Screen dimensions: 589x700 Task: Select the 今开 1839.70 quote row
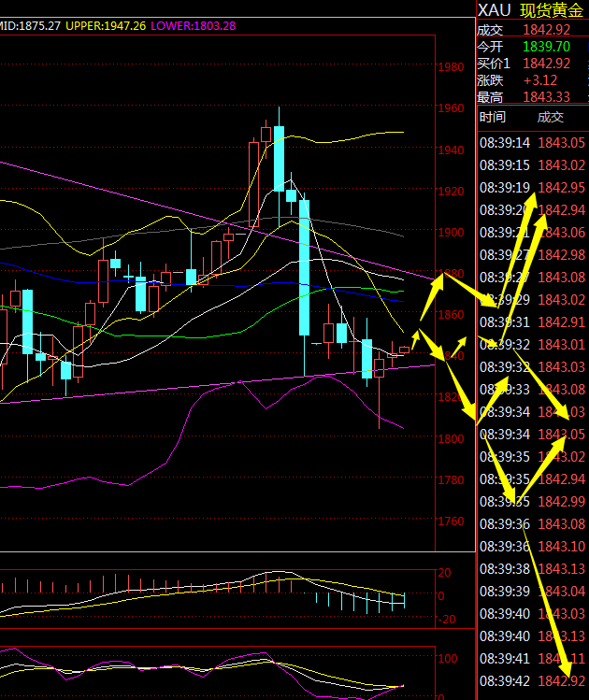531,46
